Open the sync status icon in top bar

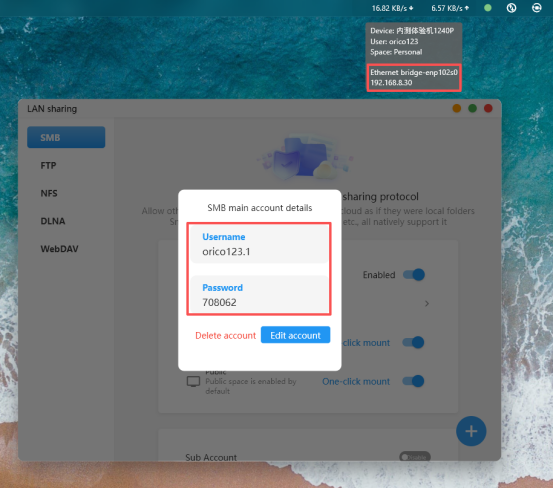(511, 8)
